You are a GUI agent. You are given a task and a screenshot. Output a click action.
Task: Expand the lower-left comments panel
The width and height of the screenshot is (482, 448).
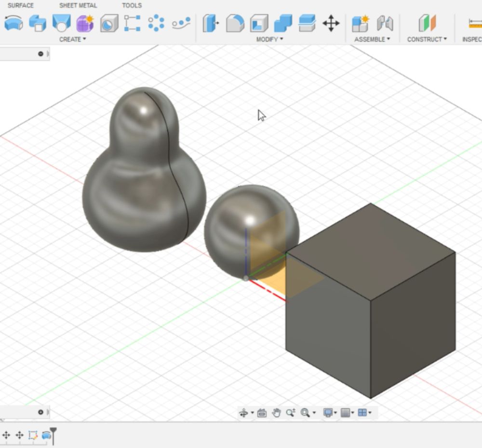[x=40, y=412]
